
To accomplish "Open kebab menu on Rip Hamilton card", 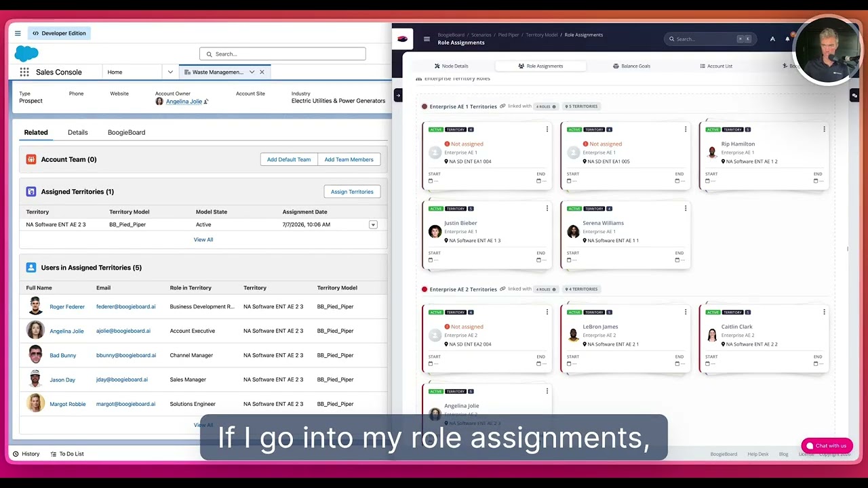I will (x=824, y=129).
